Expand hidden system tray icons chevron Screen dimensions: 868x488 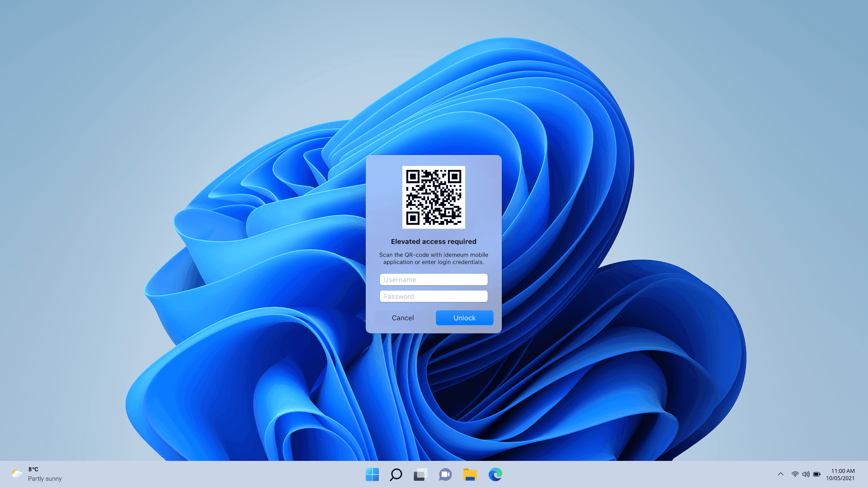point(780,474)
